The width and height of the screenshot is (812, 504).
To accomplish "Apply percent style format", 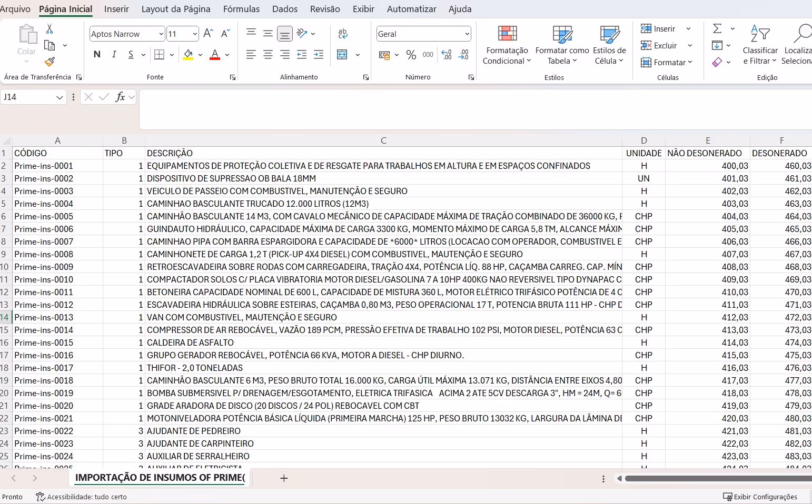I will 411,55.
